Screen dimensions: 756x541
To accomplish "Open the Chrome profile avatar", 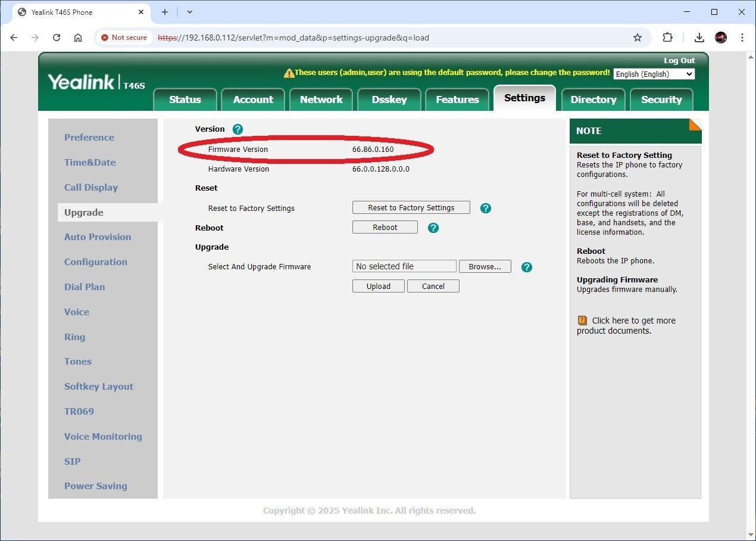I will pyautogui.click(x=721, y=38).
